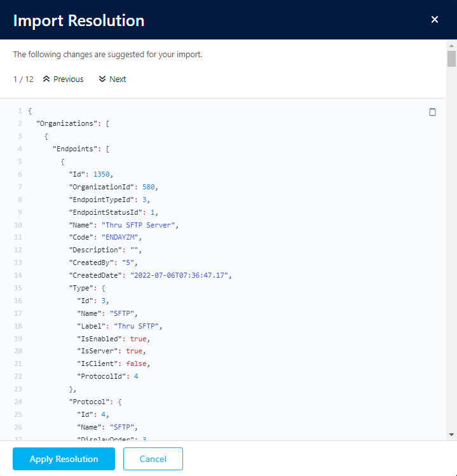The height and width of the screenshot is (476, 457).
Task: Click the 1 / 12 change counter
Action: click(x=24, y=79)
